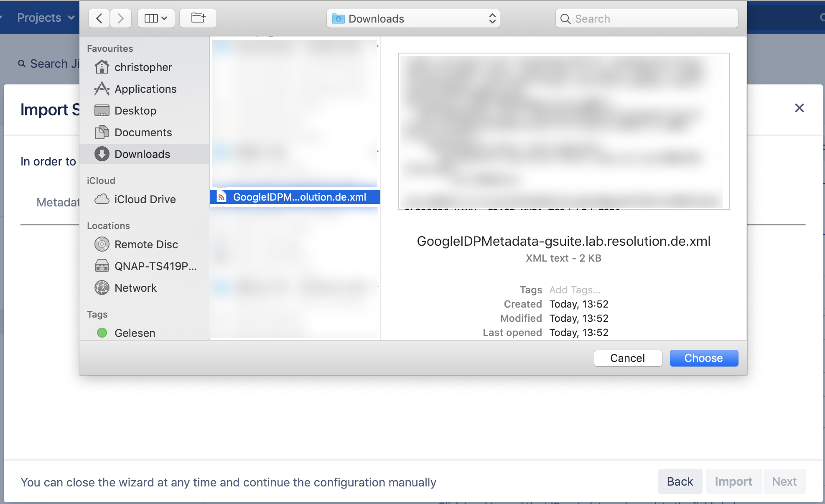The width and height of the screenshot is (825, 504).
Task: Click the XML file icon in the file list
Action: click(x=222, y=197)
